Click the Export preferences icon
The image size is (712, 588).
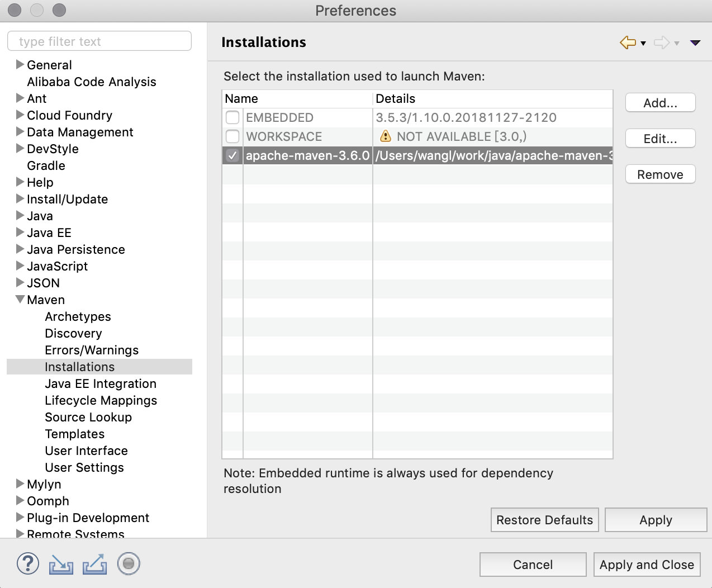(x=94, y=565)
